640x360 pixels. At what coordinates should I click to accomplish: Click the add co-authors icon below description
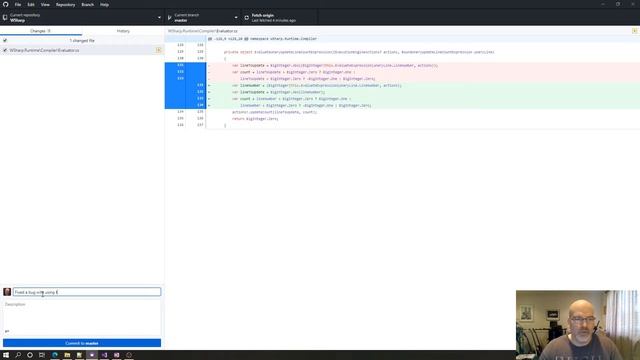(7, 331)
